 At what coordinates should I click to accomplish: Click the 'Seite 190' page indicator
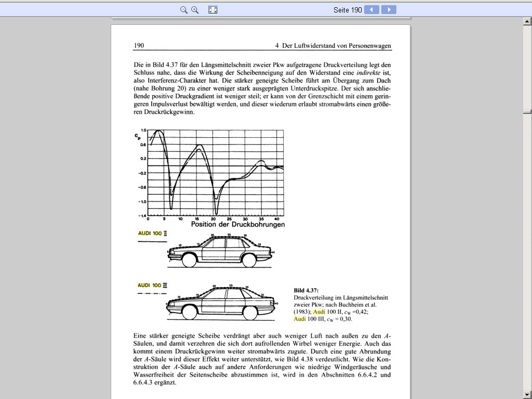point(348,10)
